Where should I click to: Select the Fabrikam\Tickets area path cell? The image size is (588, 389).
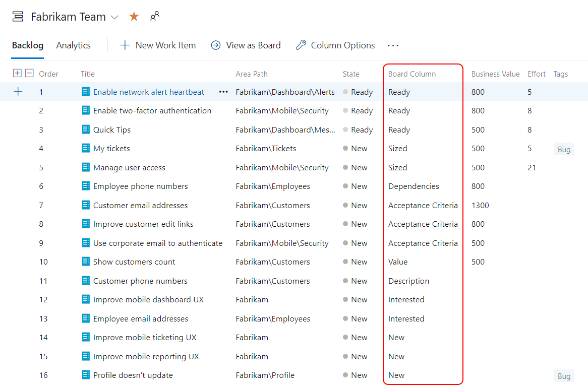tap(266, 149)
